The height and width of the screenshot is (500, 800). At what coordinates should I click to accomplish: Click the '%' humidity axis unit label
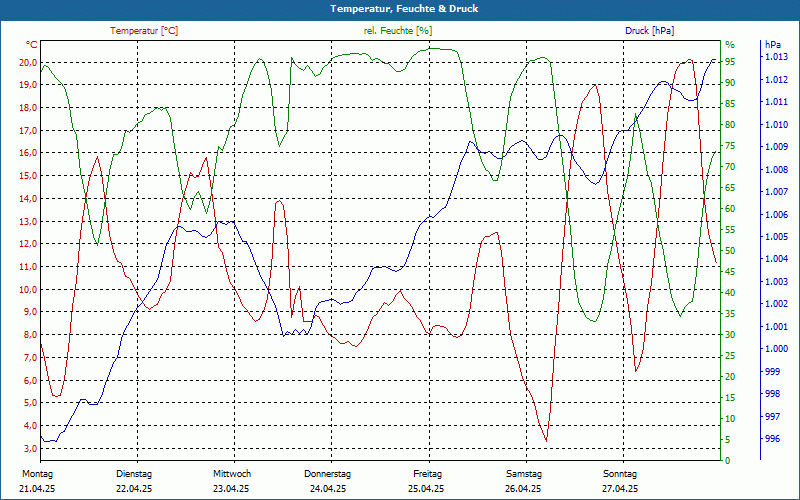coord(730,44)
